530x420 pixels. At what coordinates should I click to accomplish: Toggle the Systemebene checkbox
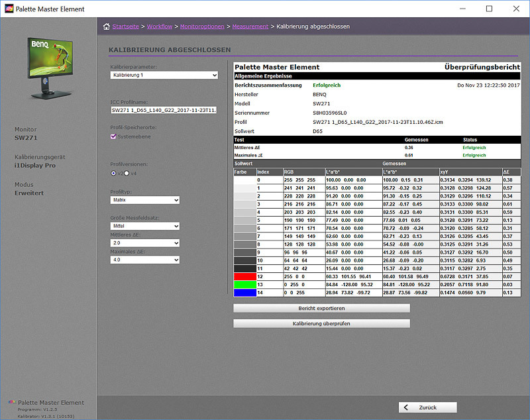point(113,136)
